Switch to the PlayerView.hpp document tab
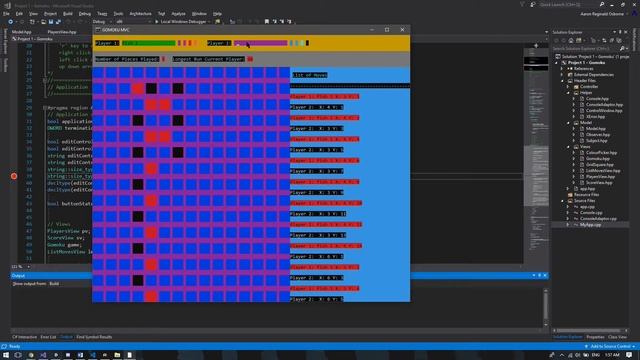 62,32
